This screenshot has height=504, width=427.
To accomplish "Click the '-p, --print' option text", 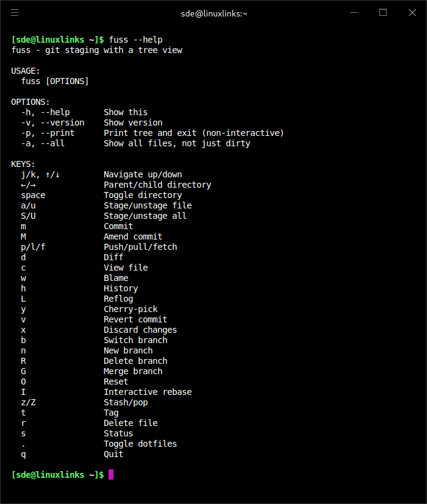I will coord(48,133).
